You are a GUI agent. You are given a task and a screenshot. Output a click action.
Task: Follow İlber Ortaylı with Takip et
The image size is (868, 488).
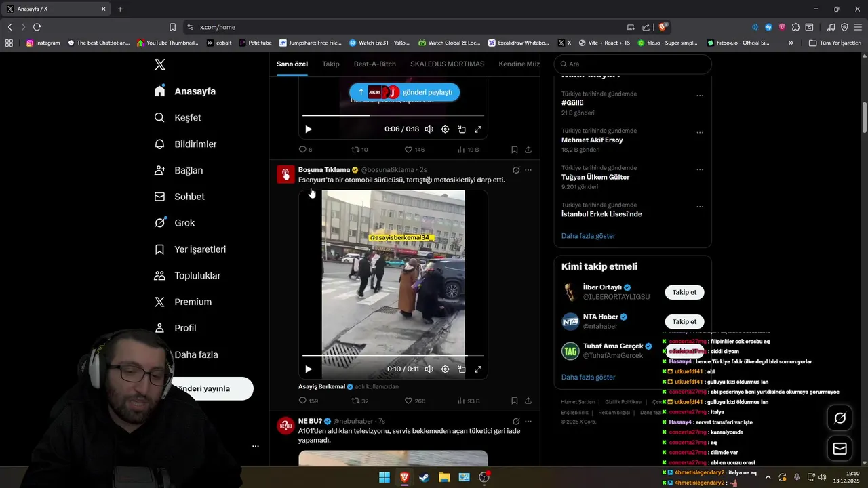pos(684,292)
